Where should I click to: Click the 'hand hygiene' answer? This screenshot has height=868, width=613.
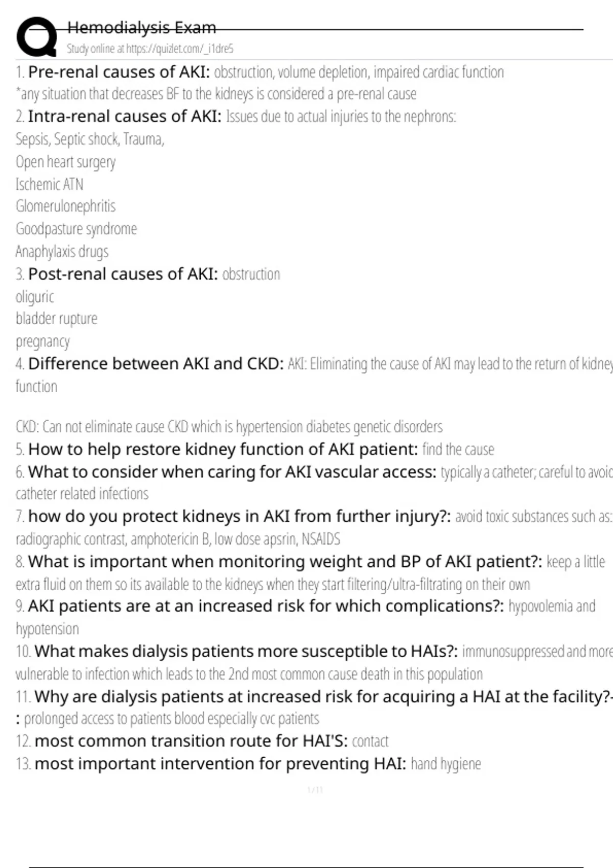(x=445, y=764)
